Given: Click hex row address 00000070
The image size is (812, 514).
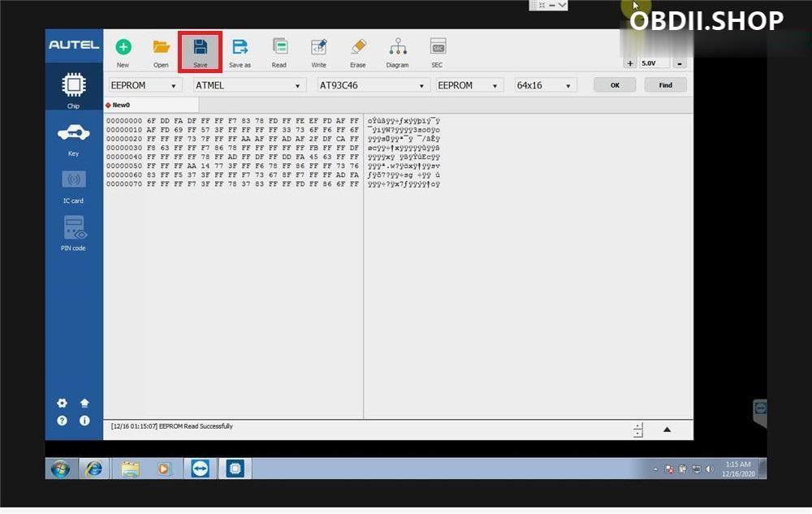Looking at the screenshot, I should pyautogui.click(x=124, y=184).
